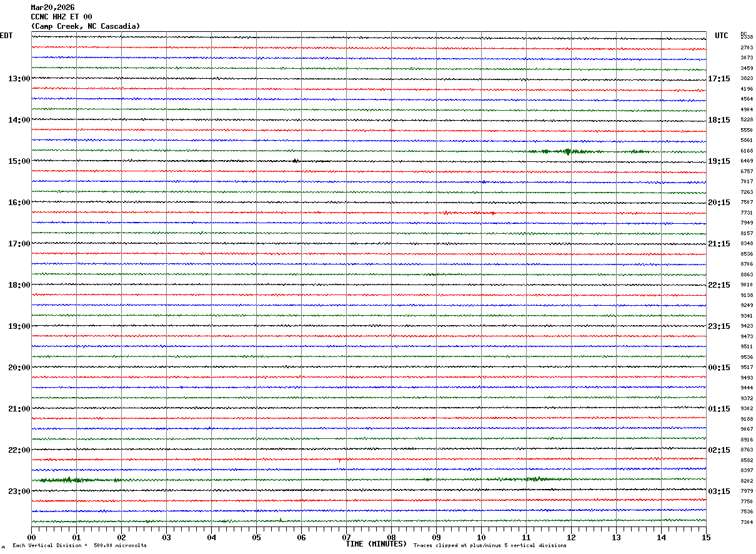
Task: Click the 17:15 UTC time label
Action: (x=719, y=79)
